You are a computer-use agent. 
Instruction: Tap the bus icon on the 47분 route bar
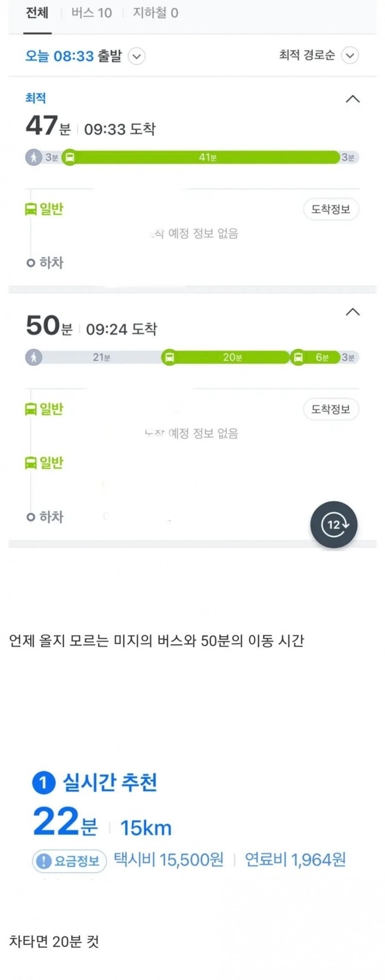pos(70,157)
